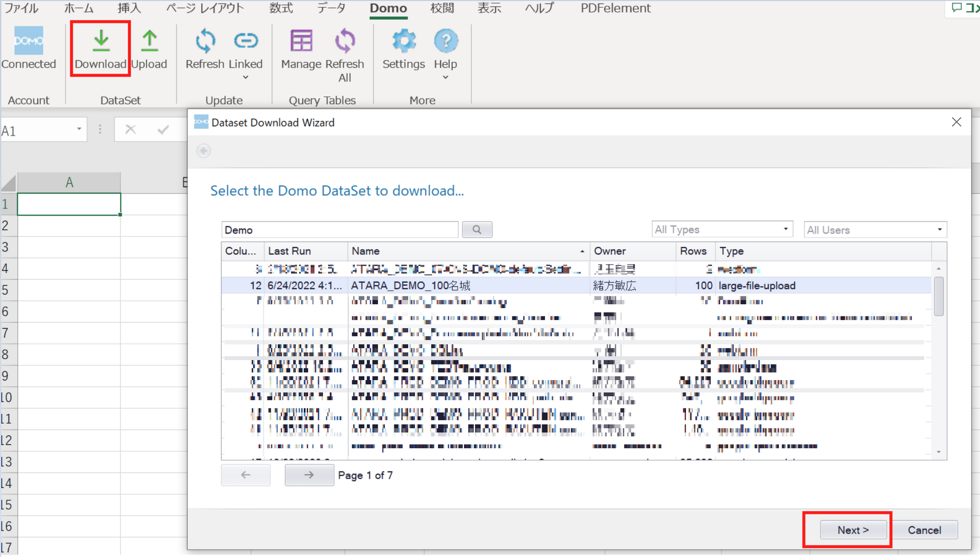This screenshot has height=557, width=980.
Task: Click owner 緒方敏広 in the selected row
Action: [x=614, y=285]
